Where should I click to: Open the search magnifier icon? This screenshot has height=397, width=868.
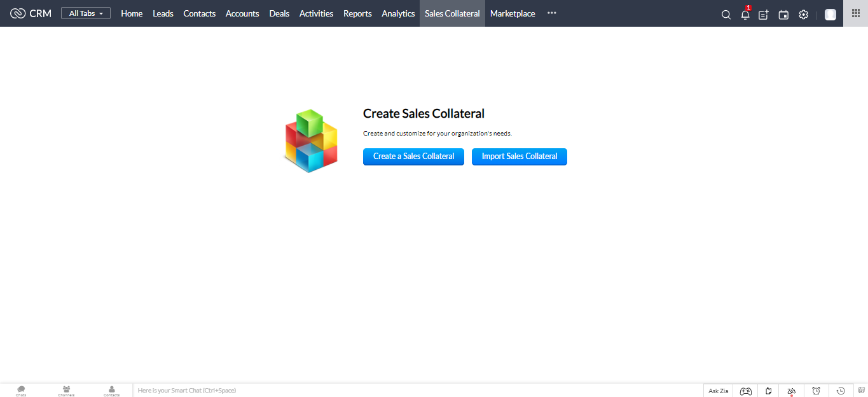pos(726,15)
